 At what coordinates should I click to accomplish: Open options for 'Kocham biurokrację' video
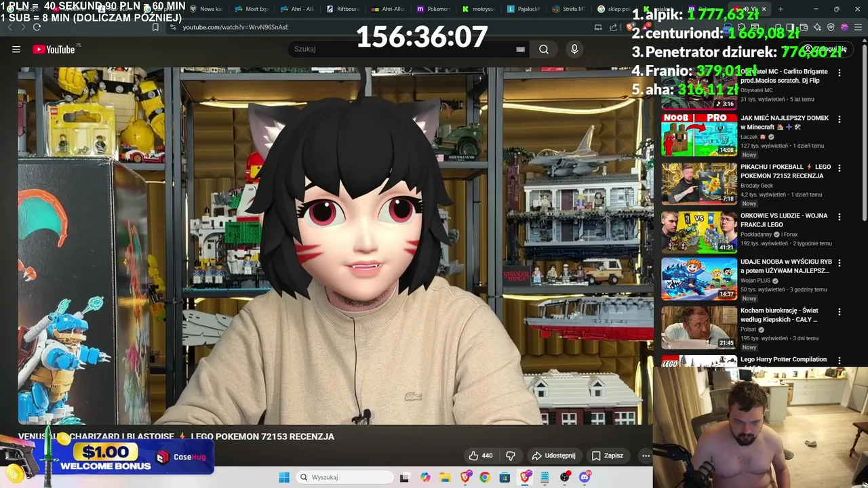[x=840, y=312]
